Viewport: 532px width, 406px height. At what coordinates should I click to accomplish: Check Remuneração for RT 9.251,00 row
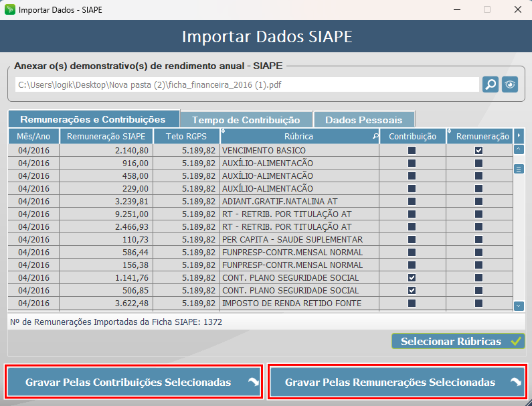(478, 214)
